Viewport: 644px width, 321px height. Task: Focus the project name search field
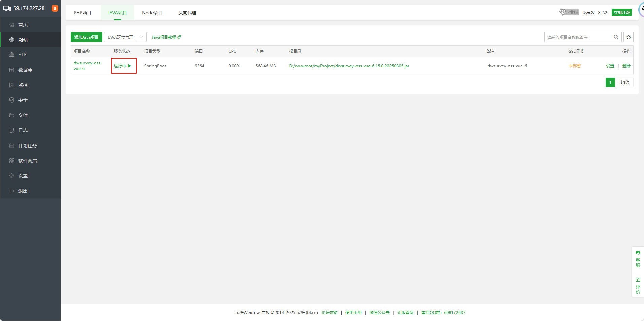point(577,37)
